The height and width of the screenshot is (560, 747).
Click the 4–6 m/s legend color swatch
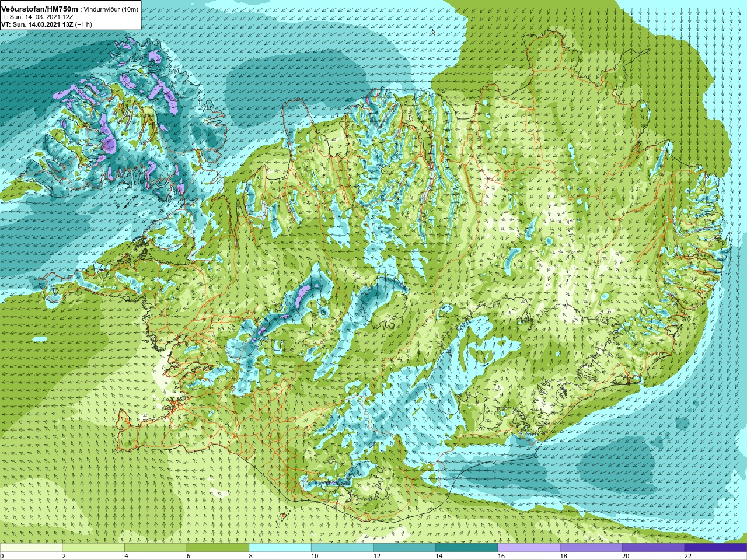(155, 548)
